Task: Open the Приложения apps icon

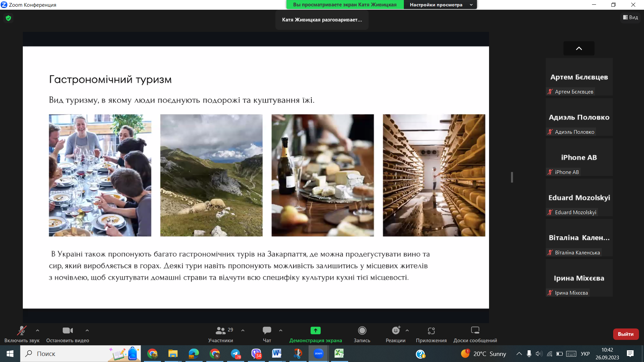Action: click(x=431, y=331)
